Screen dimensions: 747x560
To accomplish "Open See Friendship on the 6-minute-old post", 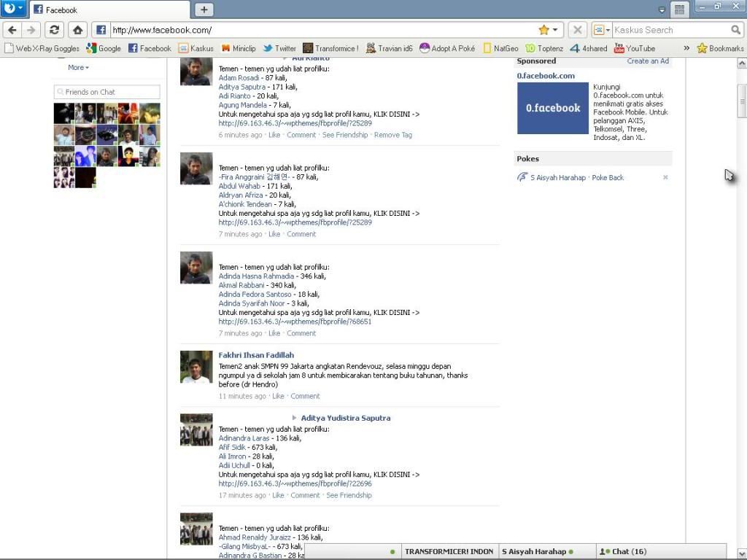I will pyautogui.click(x=345, y=135).
